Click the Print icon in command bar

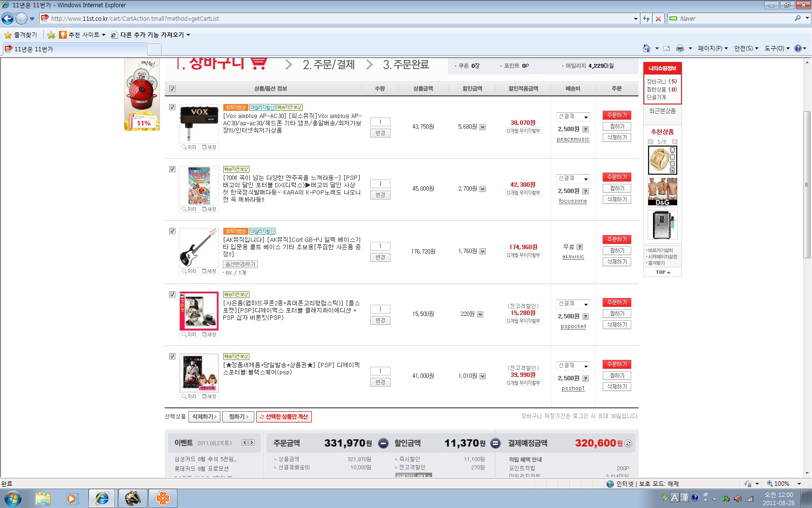click(x=680, y=48)
